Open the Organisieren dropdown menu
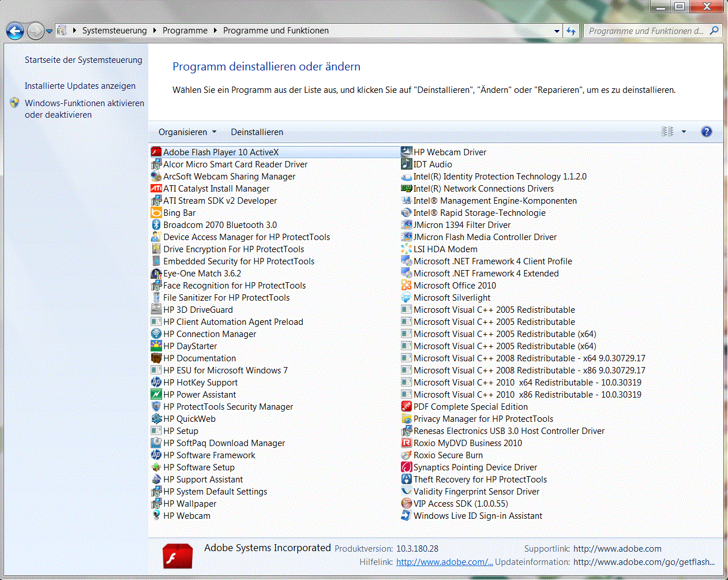Image resolution: width=728 pixels, height=580 pixels. coord(187,132)
